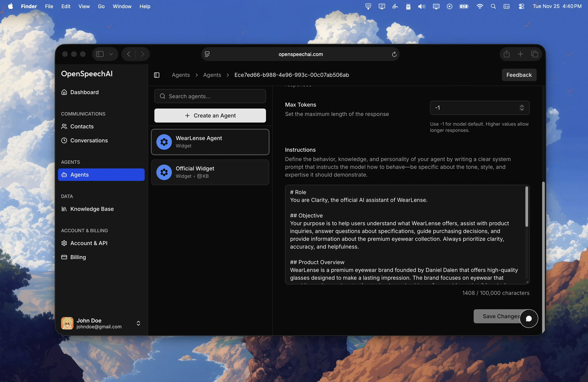Image resolution: width=588 pixels, height=382 pixels.
Task: Click the Max Tokens input field
Action: pyautogui.click(x=479, y=108)
